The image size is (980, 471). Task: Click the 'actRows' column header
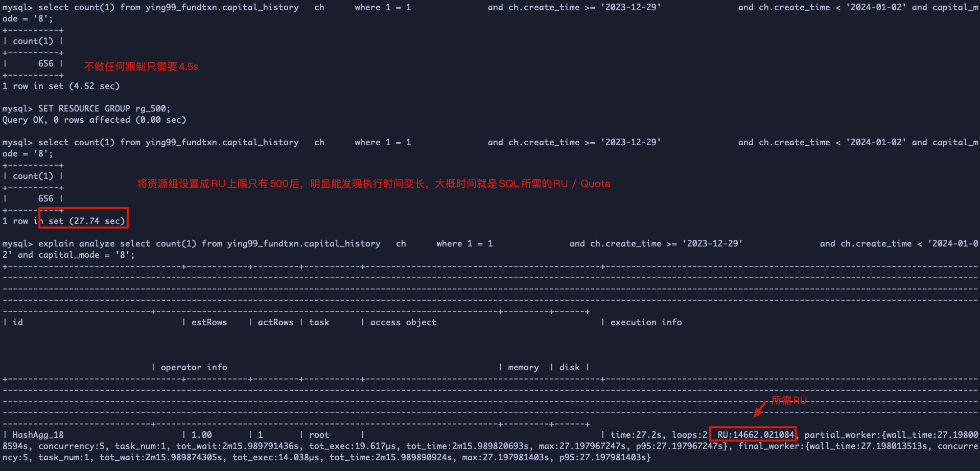click(x=275, y=322)
